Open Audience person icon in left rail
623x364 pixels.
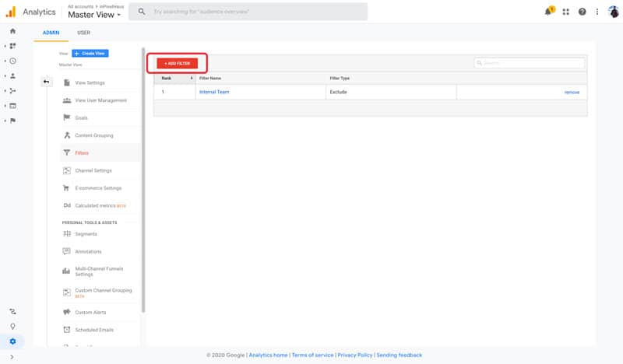(12, 75)
